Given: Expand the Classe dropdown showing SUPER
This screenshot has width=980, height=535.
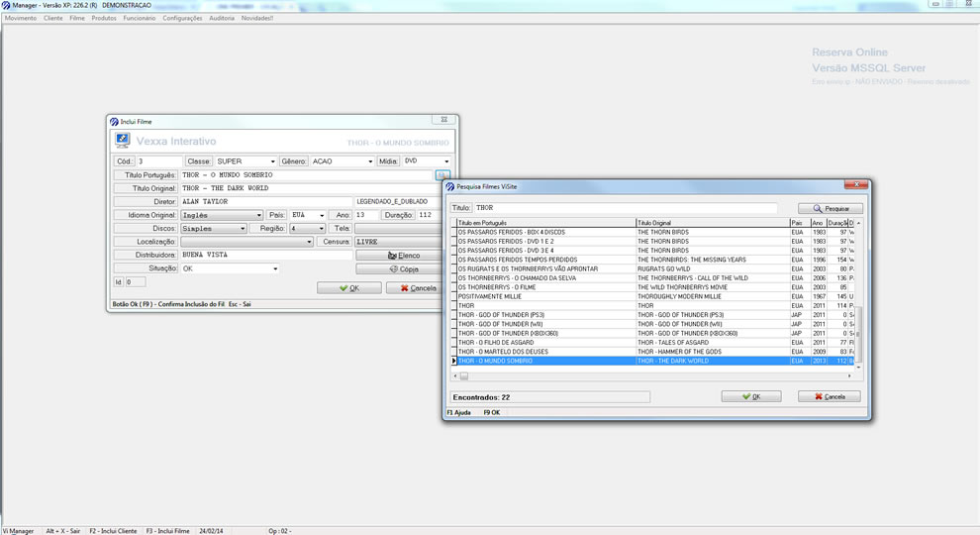Looking at the screenshot, I should tap(273, 161).
